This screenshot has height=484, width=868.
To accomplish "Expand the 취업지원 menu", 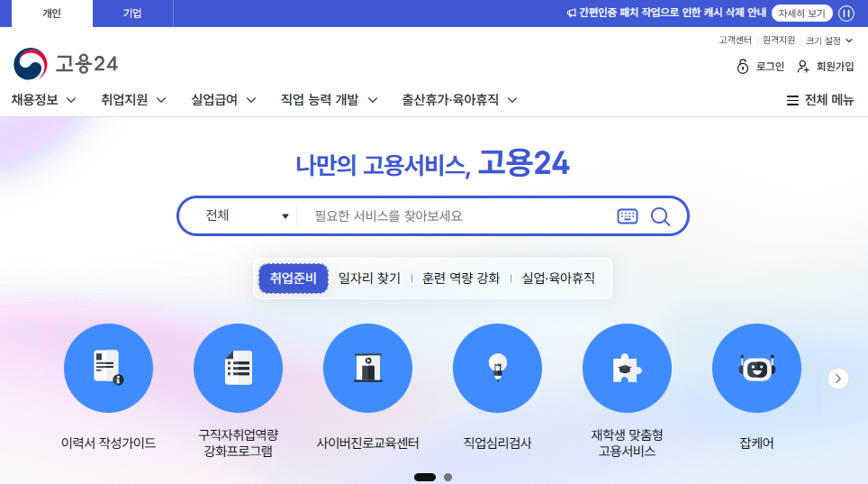I will [133, 100].
